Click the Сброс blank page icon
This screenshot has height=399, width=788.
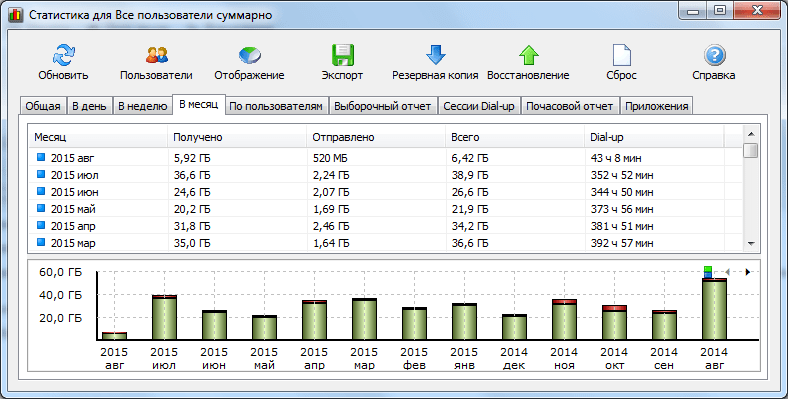pyautogui.click(x=622, y=55)
